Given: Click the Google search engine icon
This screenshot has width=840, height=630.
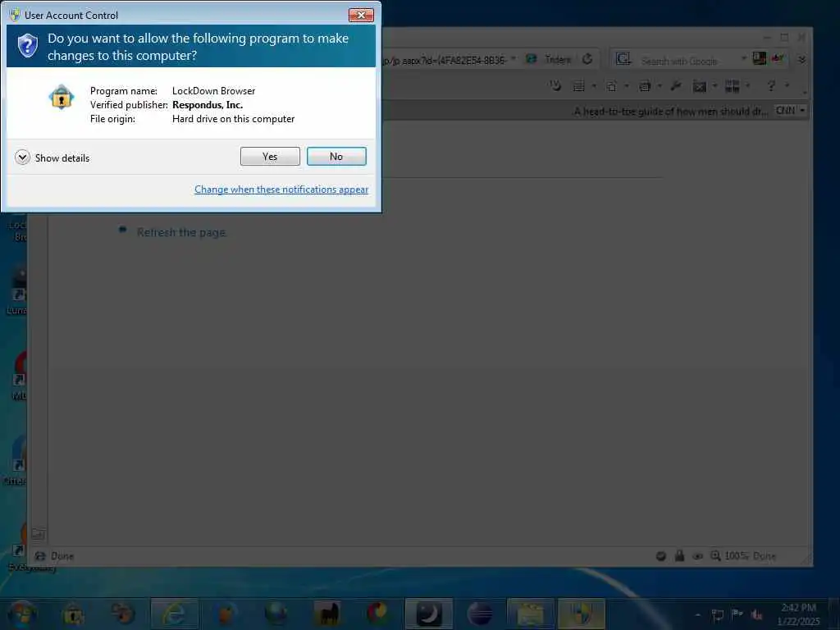Looking at the screenshot, I should point(623,59).
